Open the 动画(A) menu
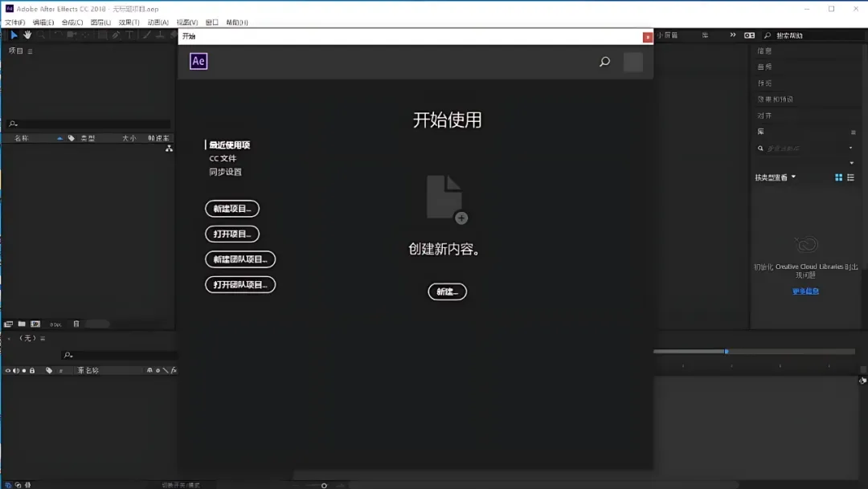The image size is (868, 489). [158, 22]
